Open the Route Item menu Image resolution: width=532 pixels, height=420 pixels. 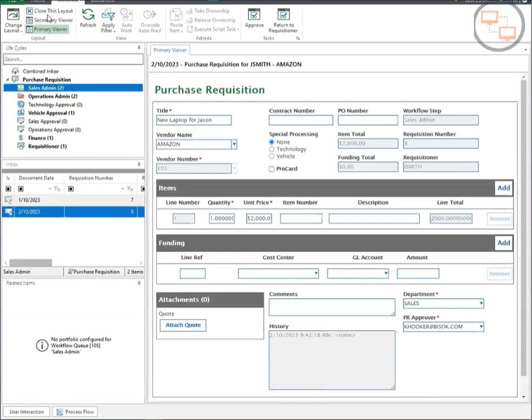click(x=176, y=21)
